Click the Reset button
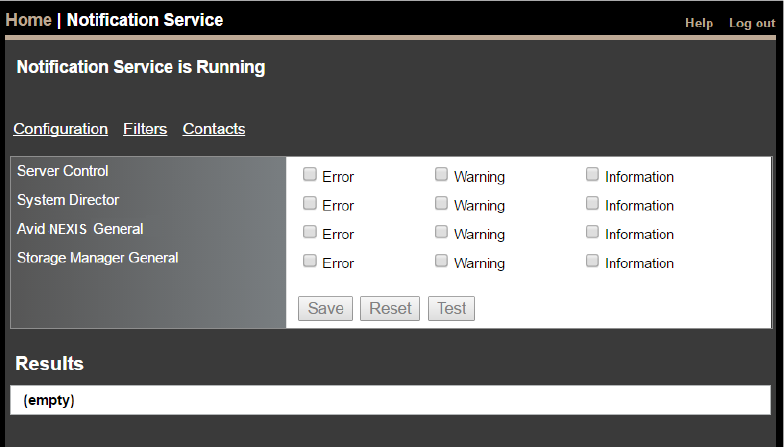 pyautogui.click(x=390, y=308)
